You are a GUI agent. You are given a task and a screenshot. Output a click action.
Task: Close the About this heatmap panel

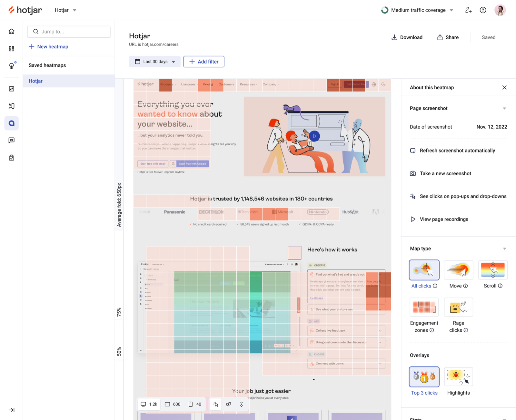click(x=504, y=87)
